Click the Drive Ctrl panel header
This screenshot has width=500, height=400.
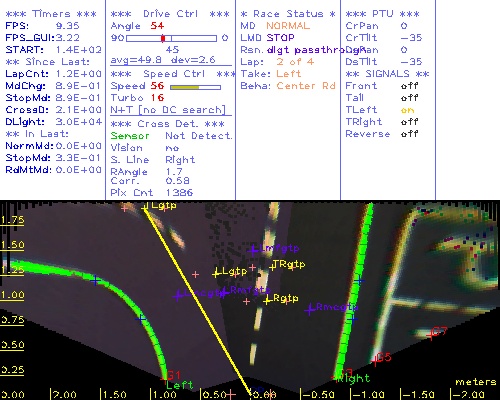(170, 14)
